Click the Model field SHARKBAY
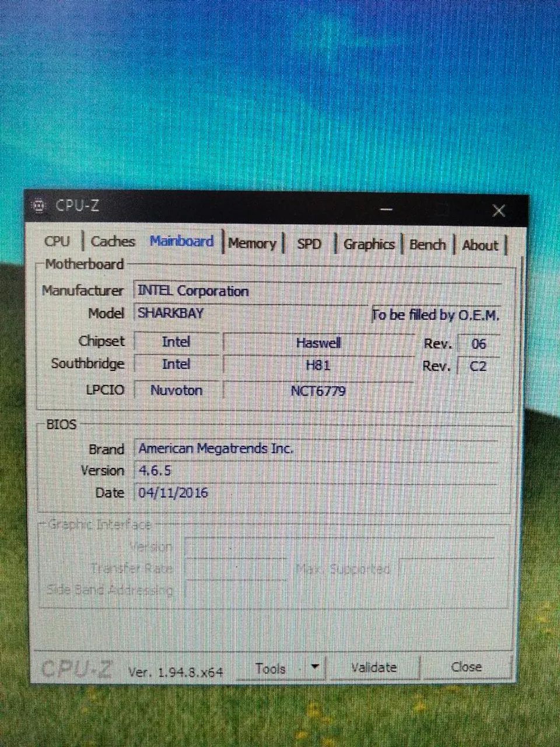560x747 pixels. click(x=251, y=313)
